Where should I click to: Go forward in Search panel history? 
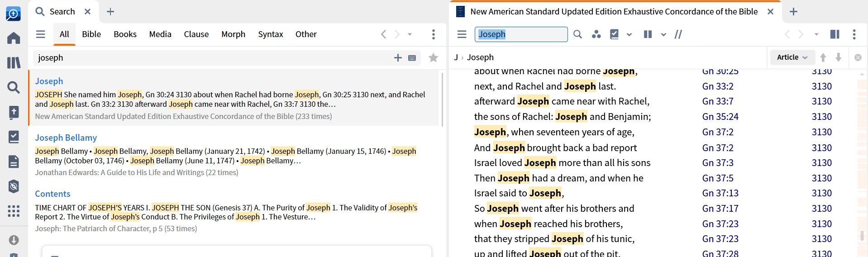click(397, 34)
